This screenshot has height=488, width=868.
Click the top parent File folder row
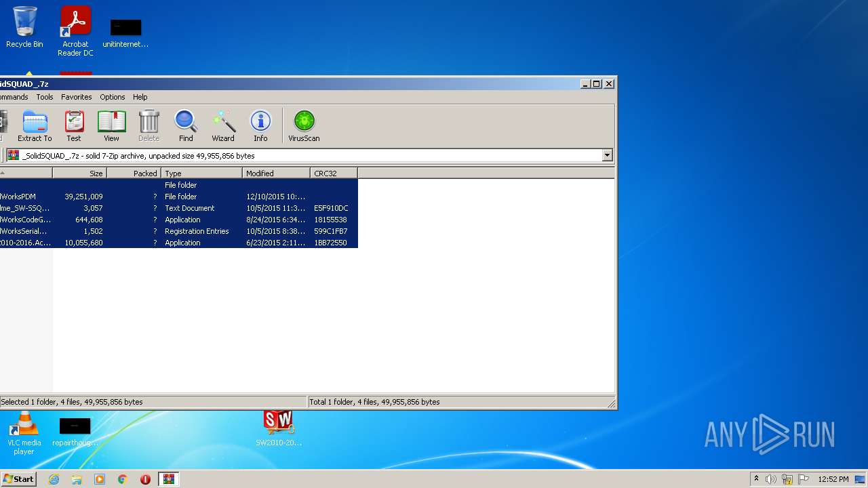[x=179, y=185]
